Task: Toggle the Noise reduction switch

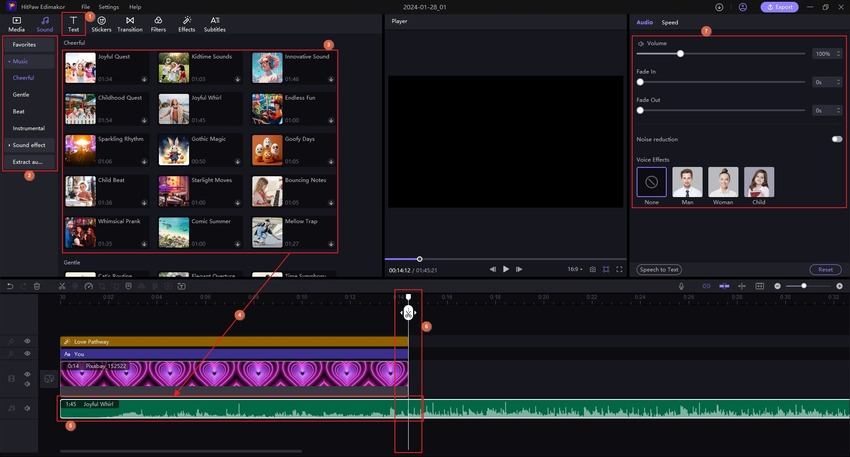Action: (x=837, y=139)
